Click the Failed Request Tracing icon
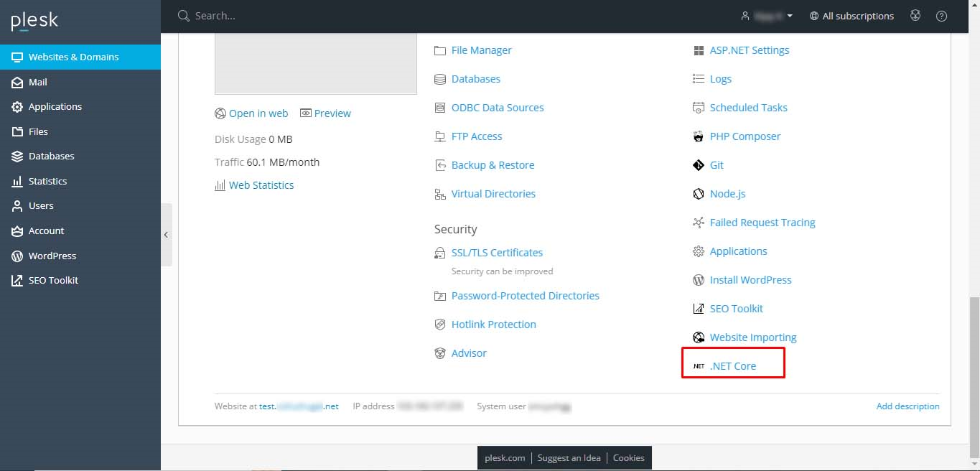Screen dimensions: 980x471 pyautogui.click(x=698, y=223)
